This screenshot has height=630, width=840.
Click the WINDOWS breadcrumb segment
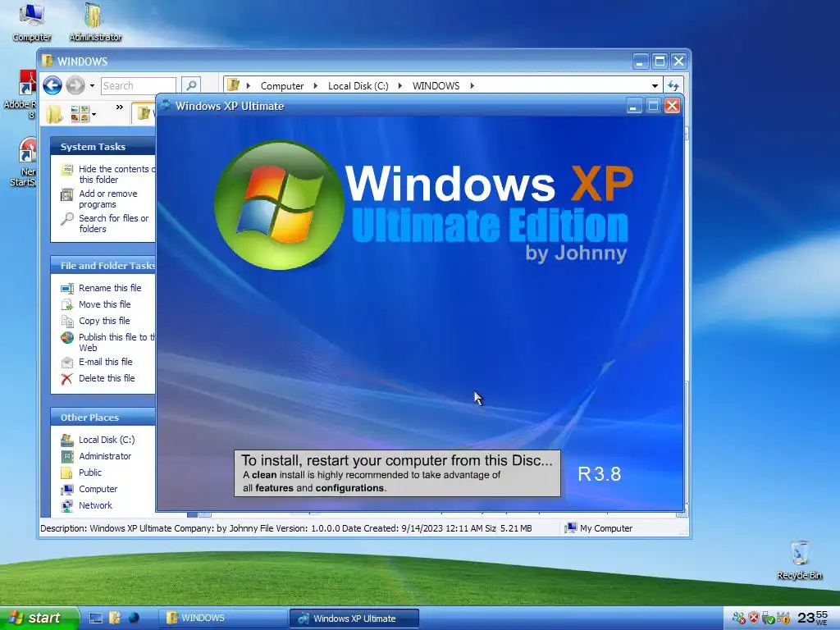[436, 85]
